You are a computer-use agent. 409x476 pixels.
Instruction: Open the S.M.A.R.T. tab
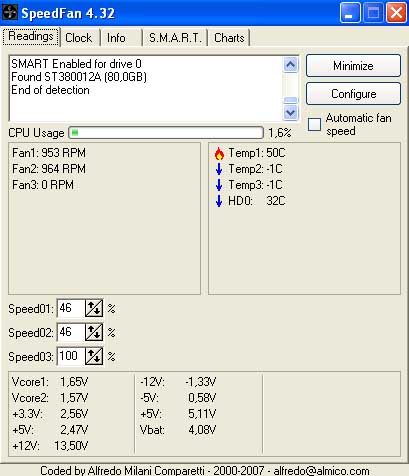pyautogui.click(x=175, y=38)
